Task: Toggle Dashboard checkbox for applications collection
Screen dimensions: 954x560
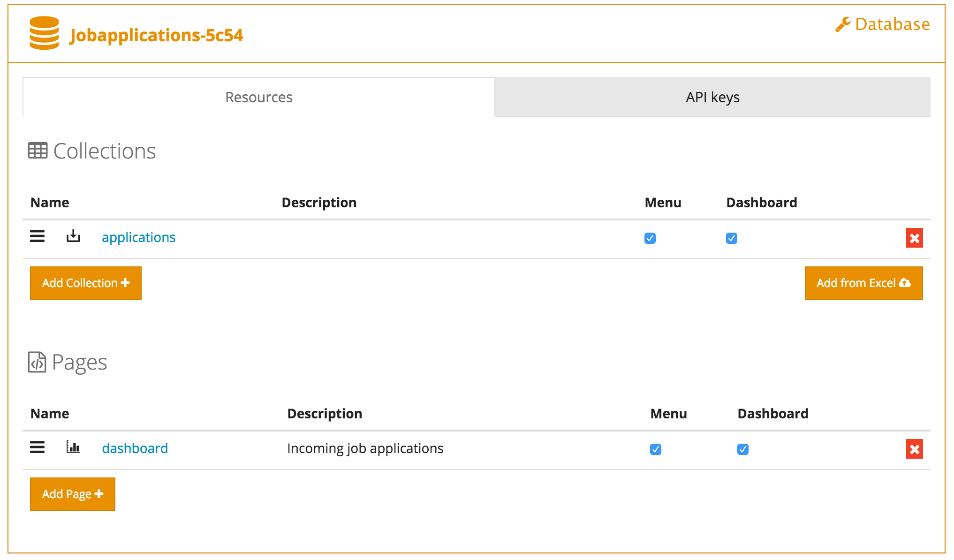Action: (x=732, y=238)
